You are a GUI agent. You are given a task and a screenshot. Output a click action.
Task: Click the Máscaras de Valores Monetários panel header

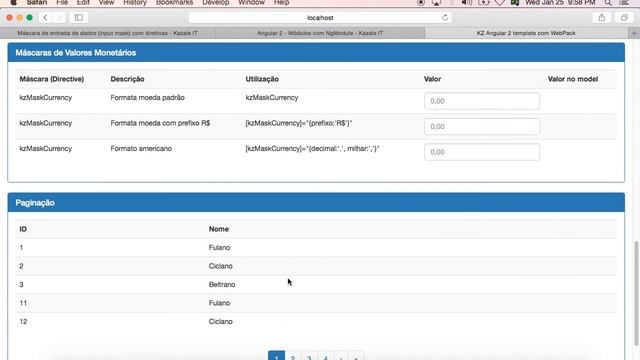point(316,53)
